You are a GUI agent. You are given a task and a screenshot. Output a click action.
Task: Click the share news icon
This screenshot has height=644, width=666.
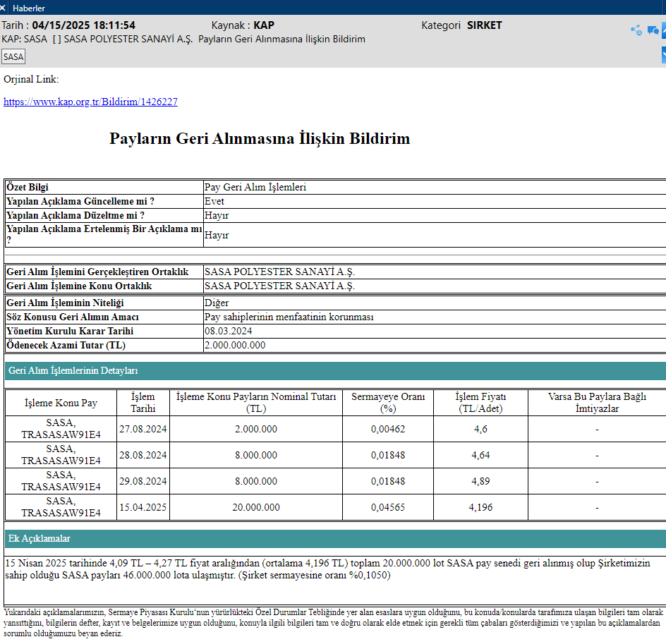pos(636,30)
